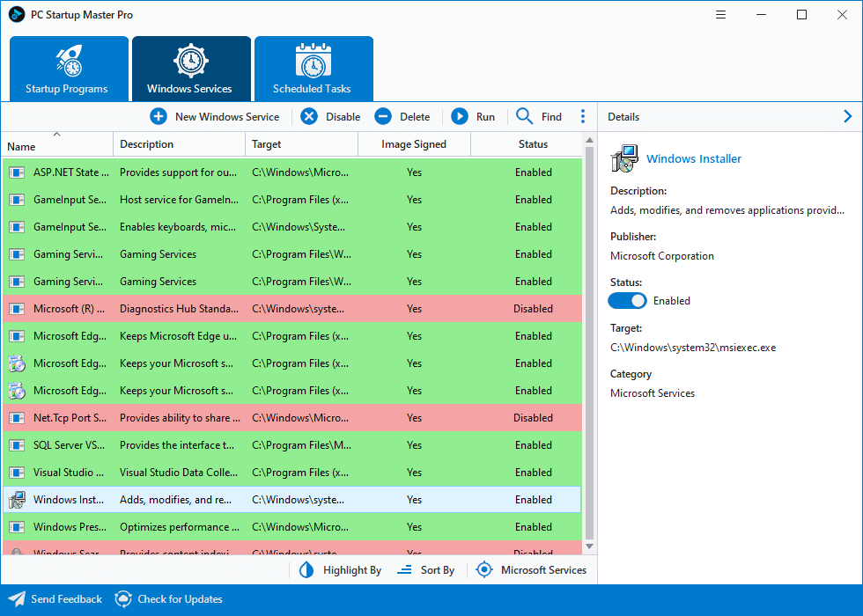Open the Microsoft Services filter
This screenshot has width=863, height=616.
[531, 570]
